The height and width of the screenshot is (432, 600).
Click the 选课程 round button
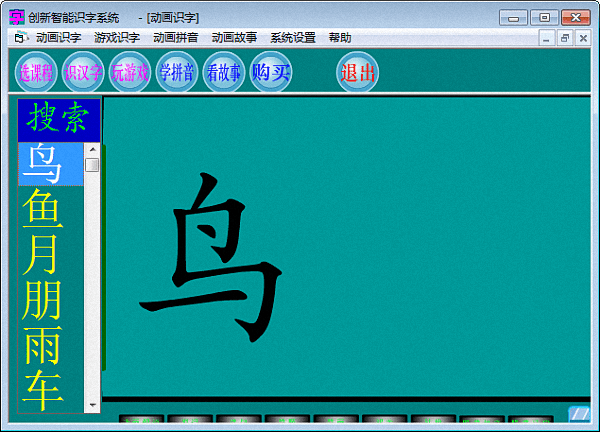36,72
